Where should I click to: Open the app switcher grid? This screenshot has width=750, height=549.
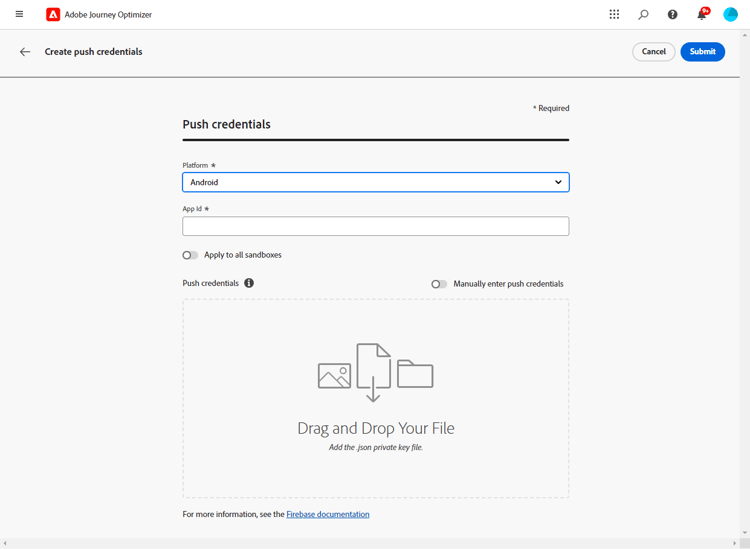pyautogui.click(x=614, y=14)
